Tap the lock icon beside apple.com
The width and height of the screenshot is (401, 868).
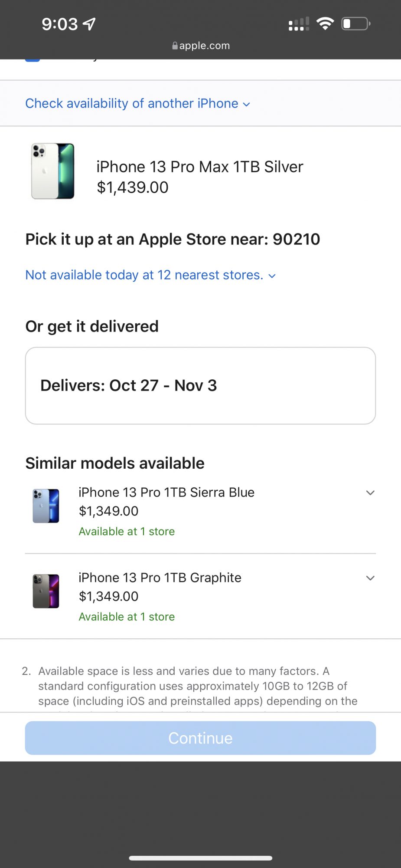(x=175, y=46)
